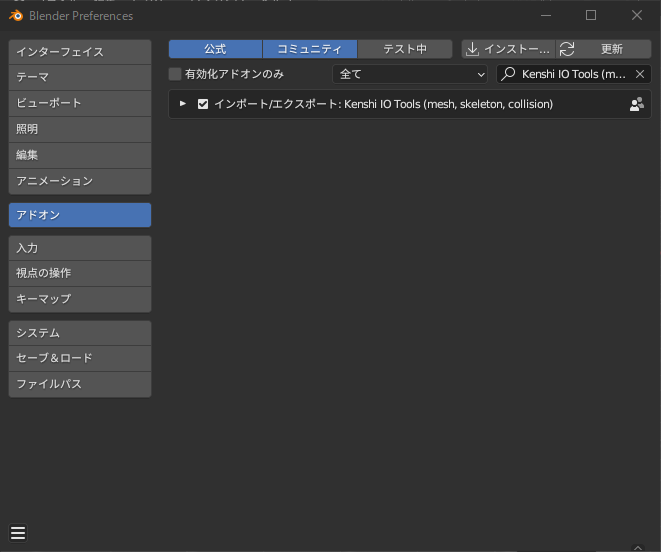This screenshot has width=661, height=552.
Task: Open the セーブ&ロード preferences section
Action: (x=80, y=358)
